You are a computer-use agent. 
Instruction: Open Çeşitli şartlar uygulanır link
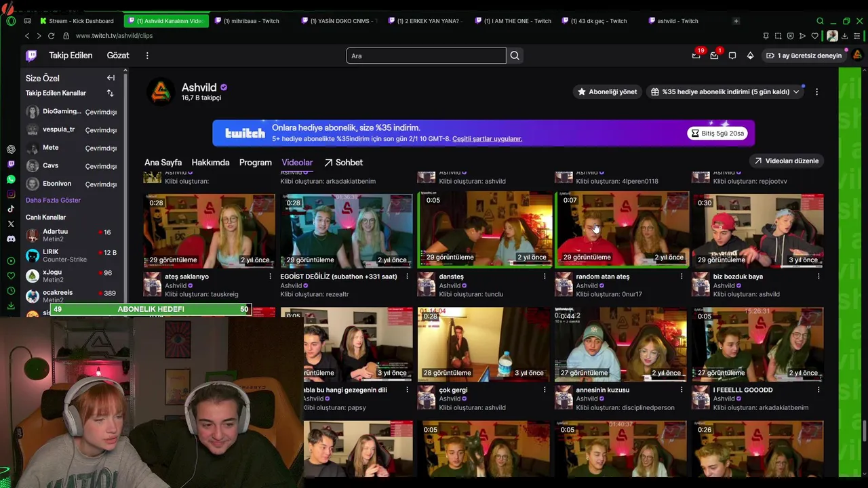tap(487, 139)
